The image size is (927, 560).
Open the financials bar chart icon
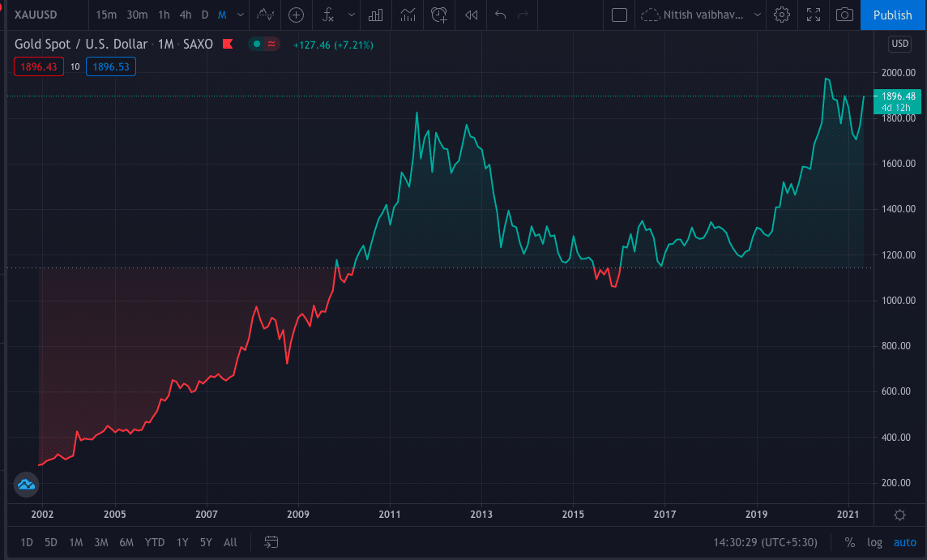pyautogui.click(x=375, y=15)
